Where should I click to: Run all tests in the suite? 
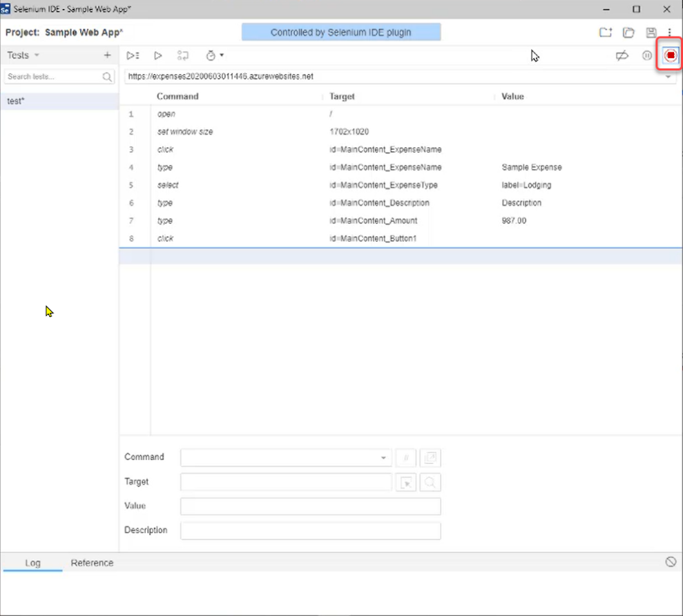click(x=133, y=55)
